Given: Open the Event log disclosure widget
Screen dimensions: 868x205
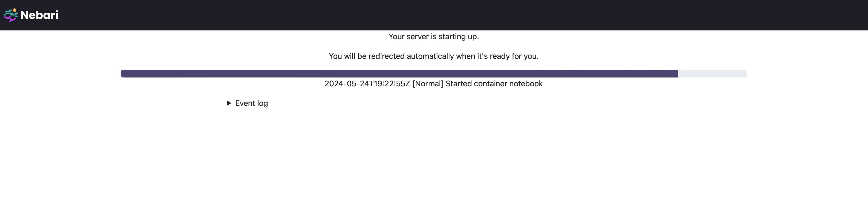Looking at the screenshot, I should [248, 103].
